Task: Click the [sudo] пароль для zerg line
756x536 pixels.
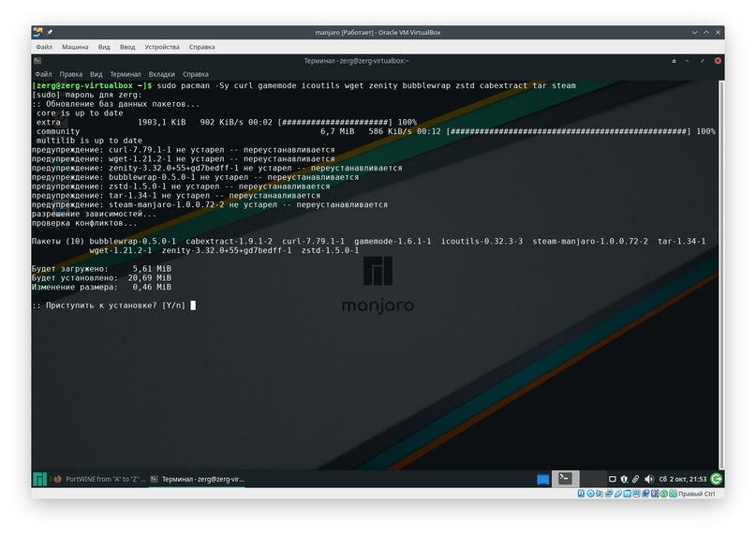Action: tap(87, 95)
